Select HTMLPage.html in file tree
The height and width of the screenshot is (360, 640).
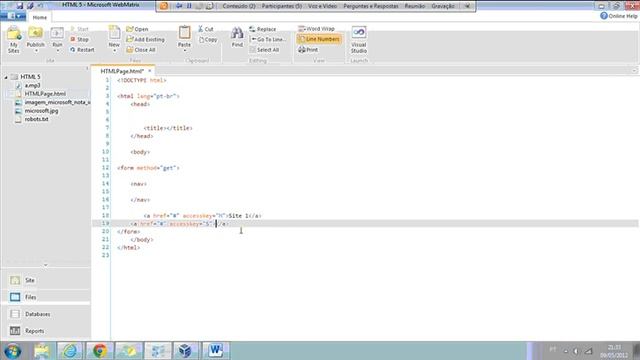(x=45, y=93)
